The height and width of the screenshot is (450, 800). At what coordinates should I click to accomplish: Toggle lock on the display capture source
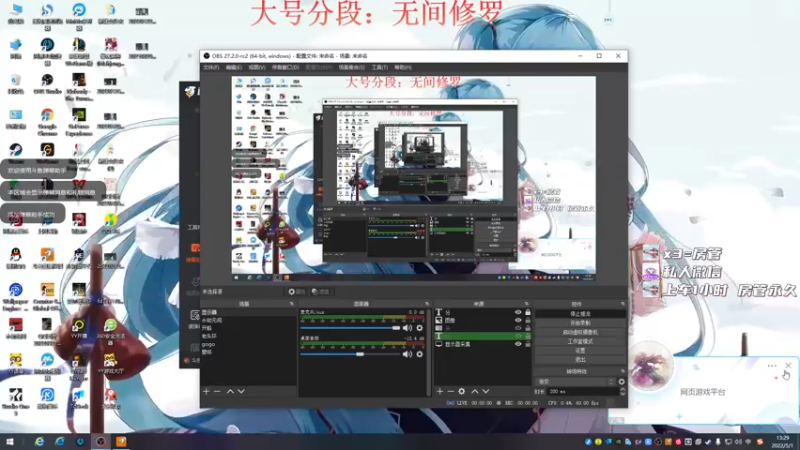coord(528,344)
